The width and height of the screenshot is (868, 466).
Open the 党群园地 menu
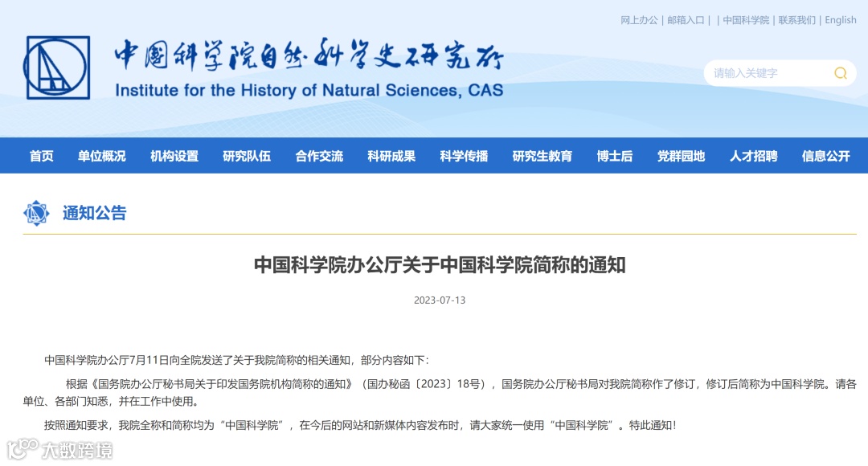click(x=681, y=156)
